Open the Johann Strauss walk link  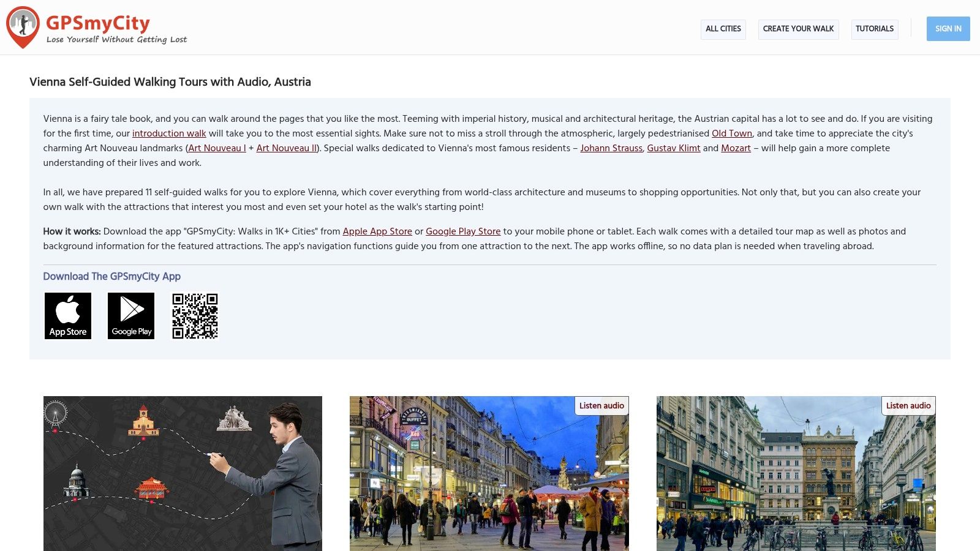611,148
